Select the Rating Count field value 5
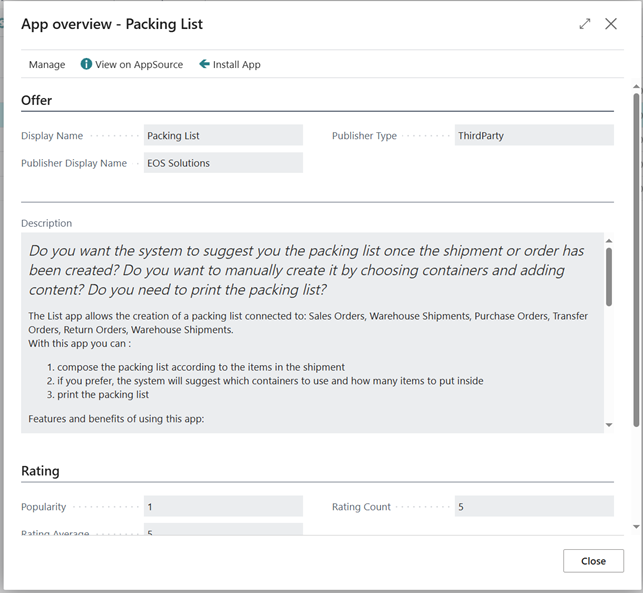 coord(534,506)
